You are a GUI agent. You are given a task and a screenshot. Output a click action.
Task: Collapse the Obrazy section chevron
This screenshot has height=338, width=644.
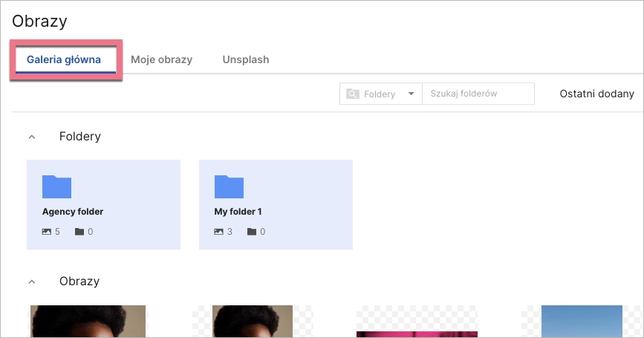[31, 282]
